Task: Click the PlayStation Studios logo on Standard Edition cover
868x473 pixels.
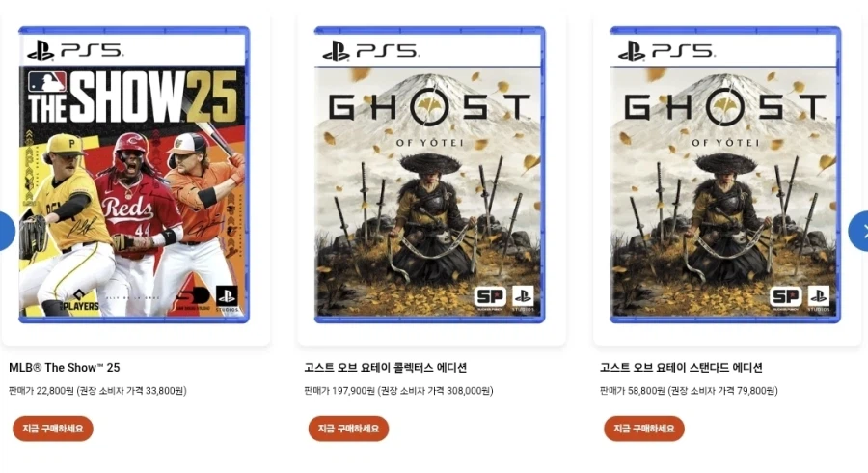Action: (818, 298)
